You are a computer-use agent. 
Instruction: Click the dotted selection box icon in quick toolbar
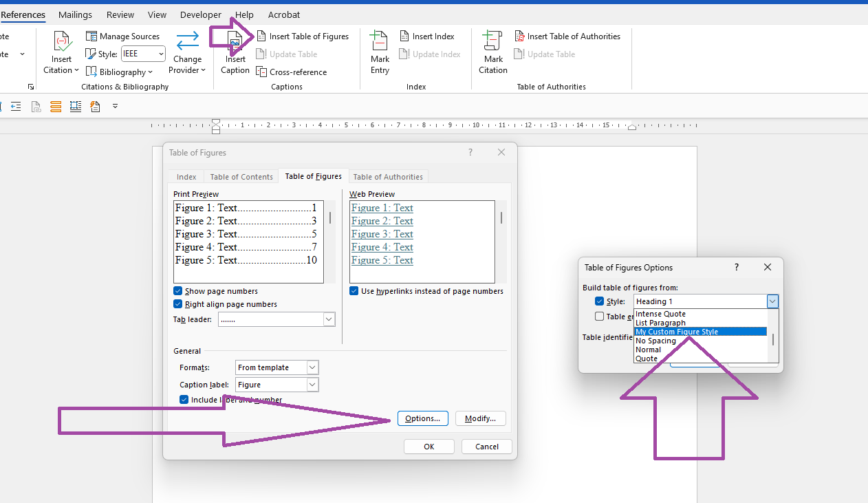pos(76,106)
